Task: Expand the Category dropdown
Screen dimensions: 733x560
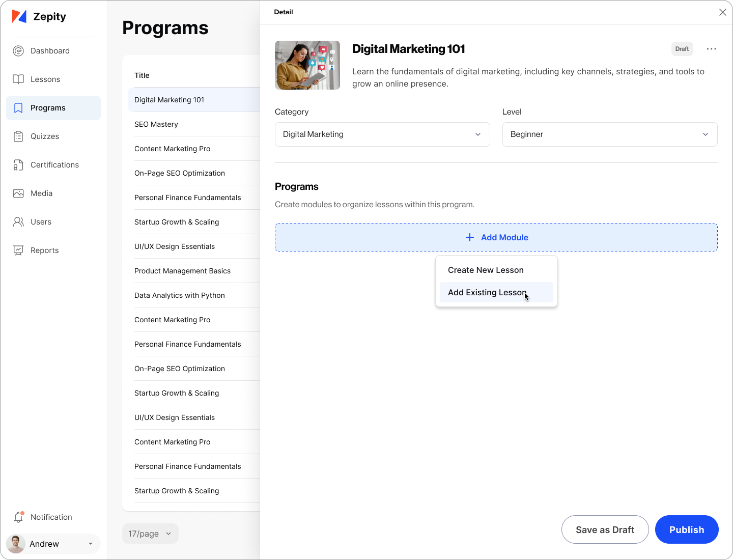Action: point(382,134)
